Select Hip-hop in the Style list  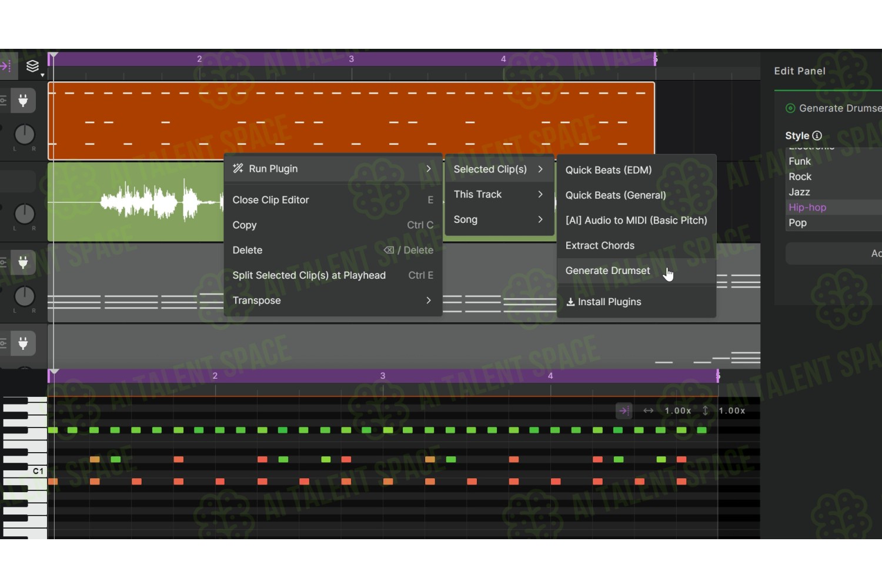click(x=834, y=207)
